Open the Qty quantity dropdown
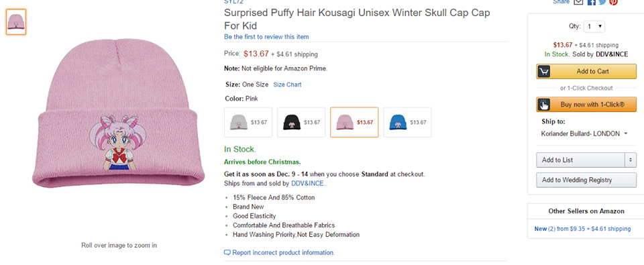Screen dimensions: 644x265 [594, 26]
